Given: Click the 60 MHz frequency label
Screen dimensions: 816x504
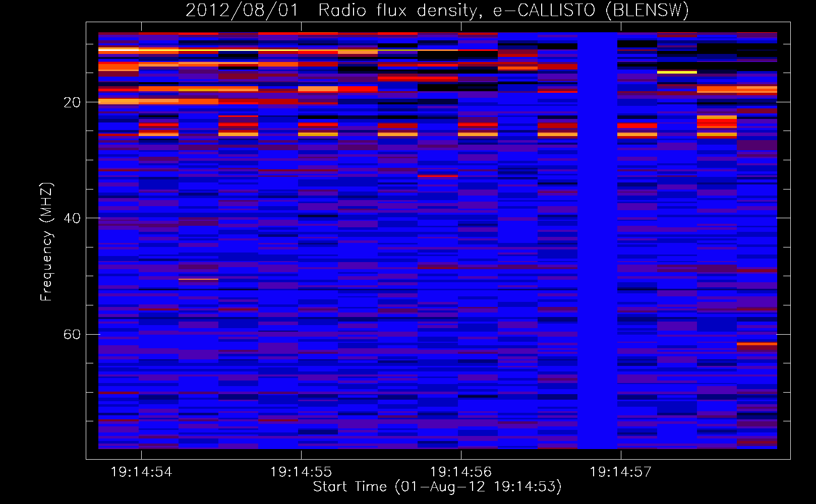Looking at the screenshot, I should tap(72, 335).
